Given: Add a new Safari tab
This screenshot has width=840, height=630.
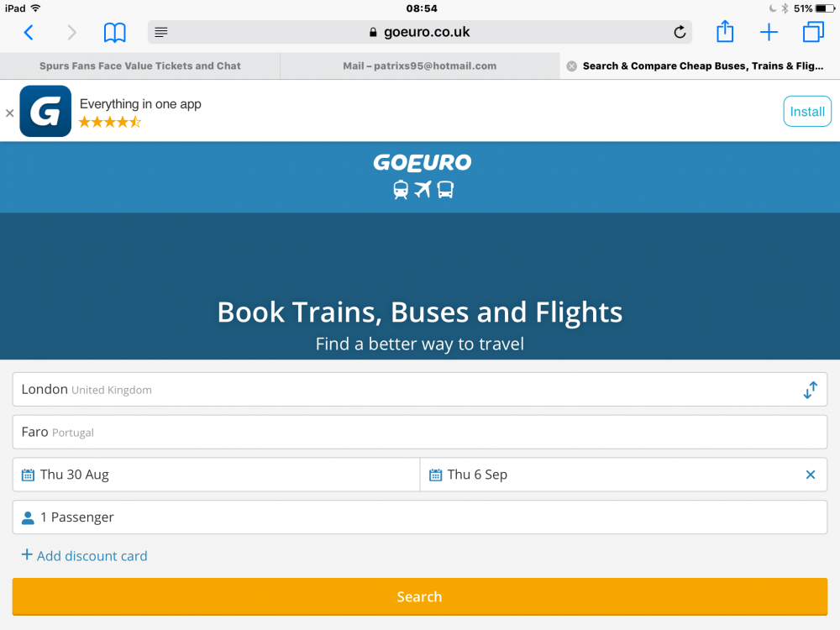Looking at the screenshot, I should (769, 32).
